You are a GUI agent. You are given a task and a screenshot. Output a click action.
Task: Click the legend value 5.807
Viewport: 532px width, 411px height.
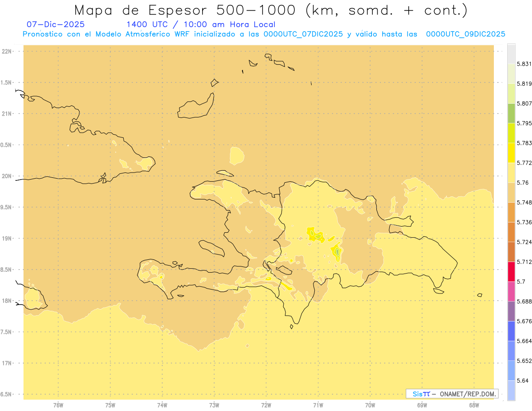524,103
